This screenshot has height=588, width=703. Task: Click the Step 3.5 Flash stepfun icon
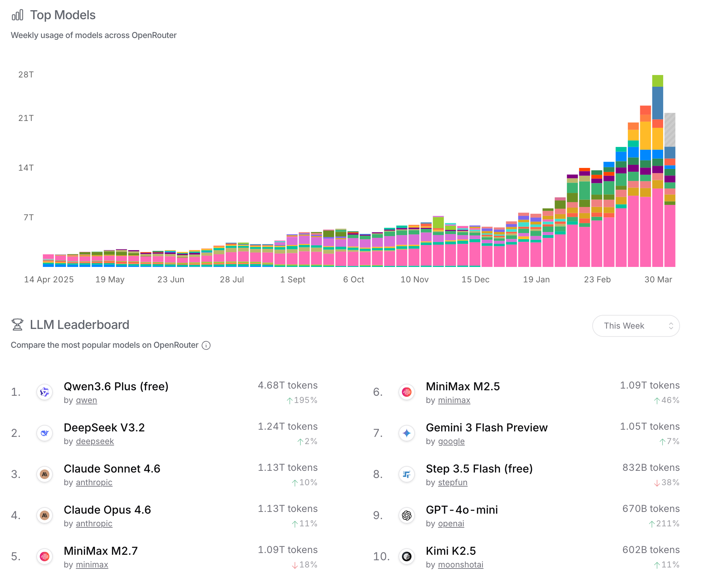pyautogui.click(x=407, y=474)
